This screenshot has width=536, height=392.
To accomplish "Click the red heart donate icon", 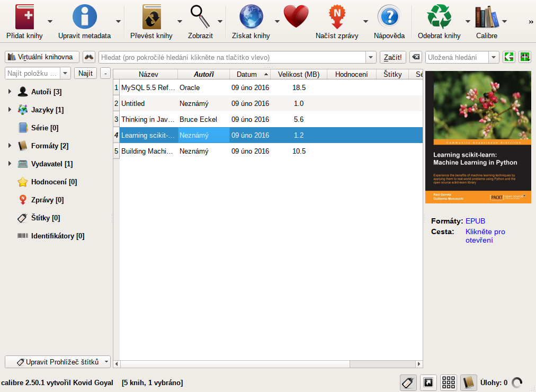I will (296, 16).
